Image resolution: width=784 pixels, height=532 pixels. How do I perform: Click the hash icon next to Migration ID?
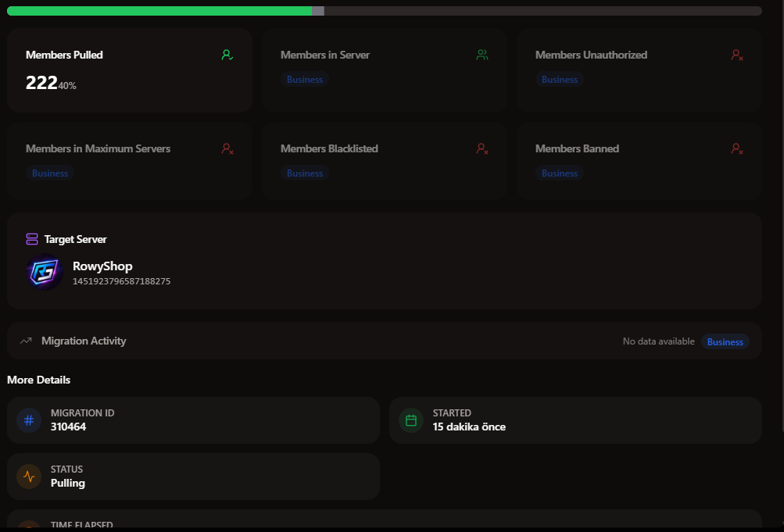tap(29, 420)
